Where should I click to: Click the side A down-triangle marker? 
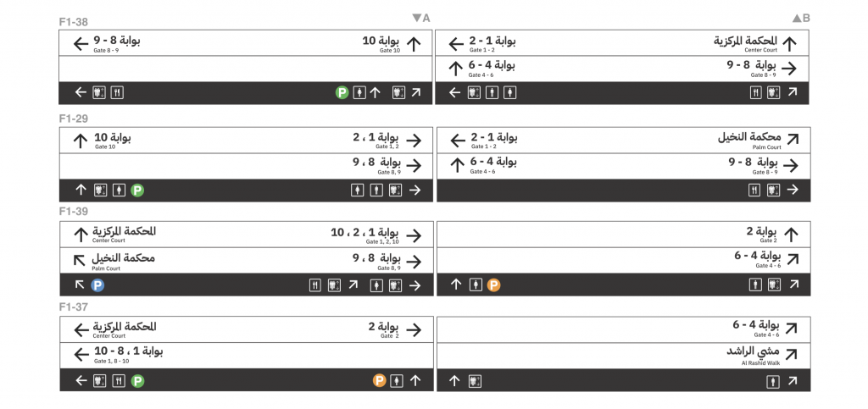[x=416, y=18]
